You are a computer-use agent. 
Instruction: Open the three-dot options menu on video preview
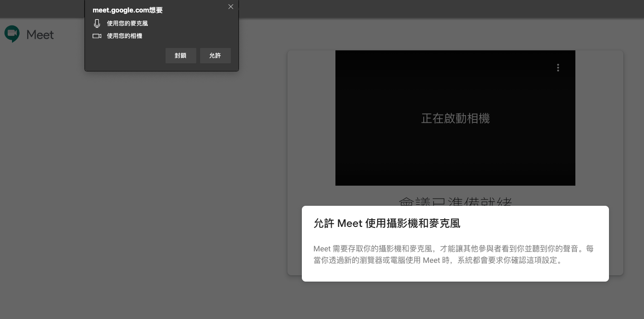[558, 68]
